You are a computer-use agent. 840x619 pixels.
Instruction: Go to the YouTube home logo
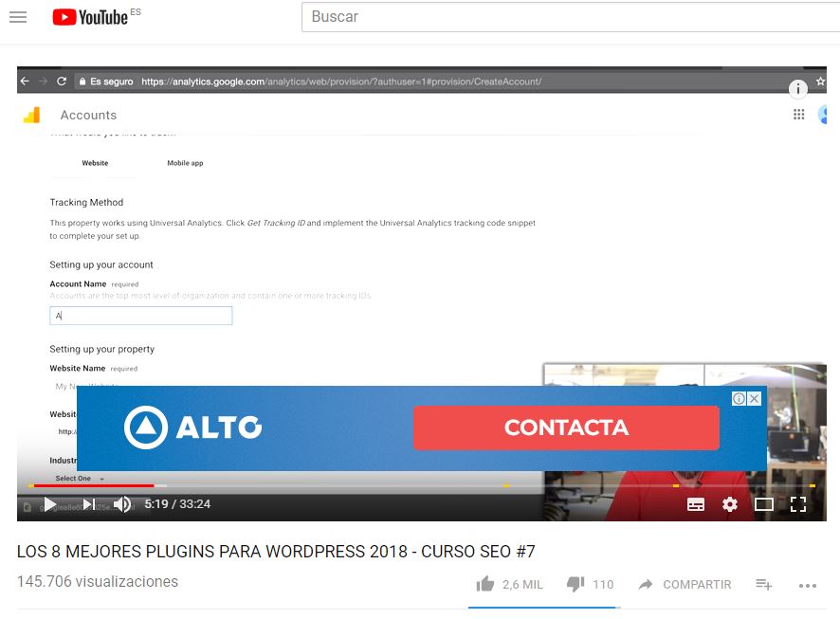(x=90, y=17)
